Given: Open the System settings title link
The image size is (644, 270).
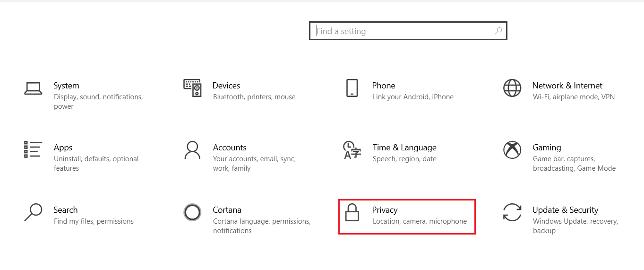Looking at the screenshot, I should (x=66, y=86).
